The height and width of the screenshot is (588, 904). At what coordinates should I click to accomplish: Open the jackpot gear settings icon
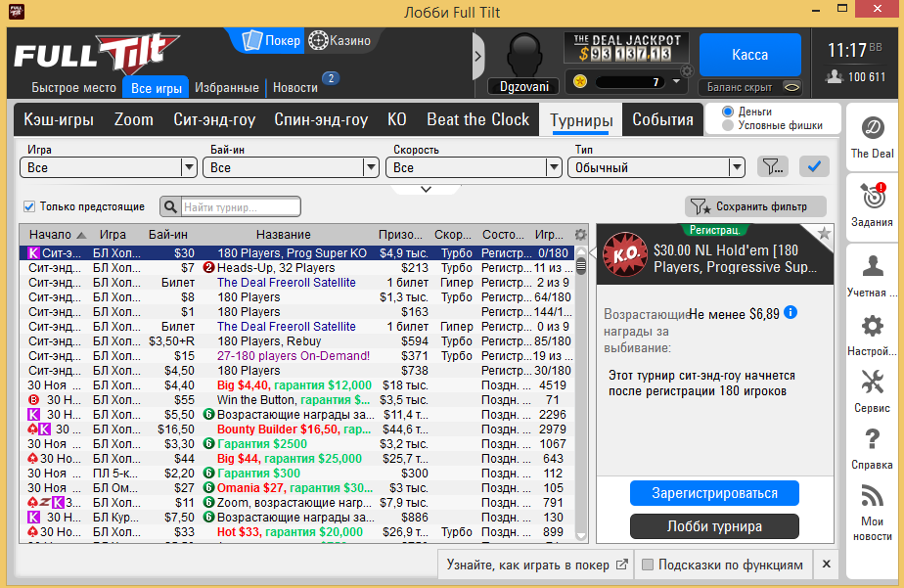point(687,71)
